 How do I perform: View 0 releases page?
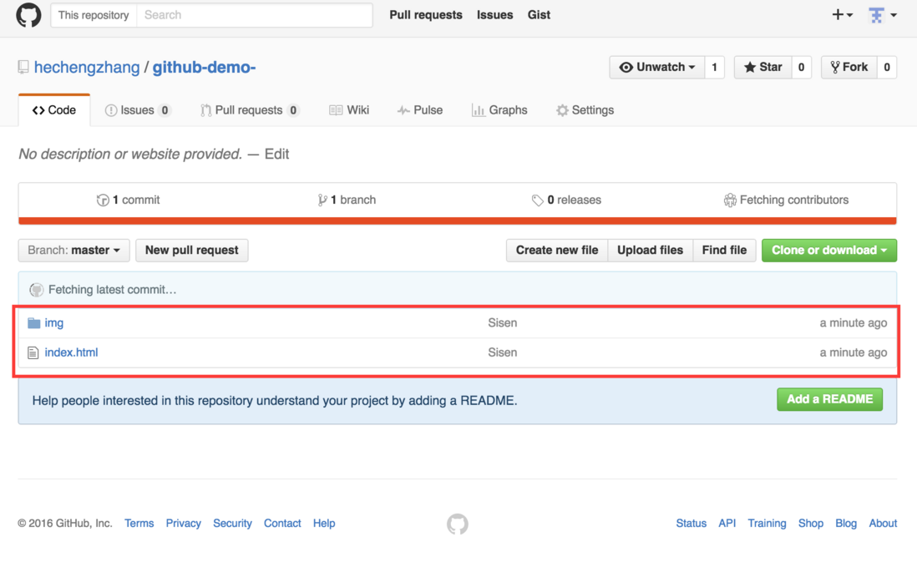(x=566, y=200)
